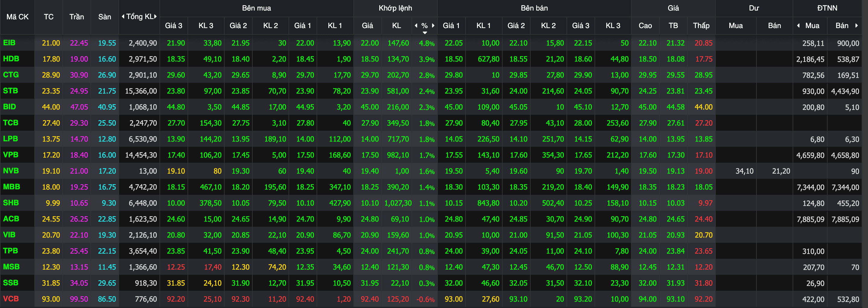868x308 pixels.
Task: Click Giá 3 header under Bên mua
Action: [x=173, y=26]
